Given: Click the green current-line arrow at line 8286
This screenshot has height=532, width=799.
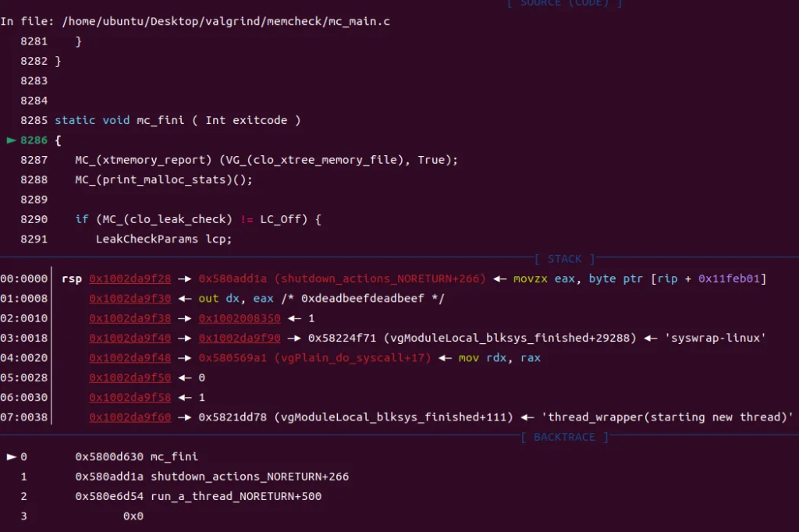Looking at the screenshot, I should (11, 140).
